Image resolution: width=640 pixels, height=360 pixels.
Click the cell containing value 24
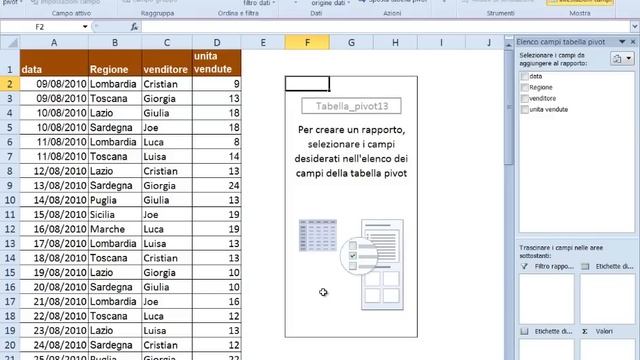(x=217, y=186)
